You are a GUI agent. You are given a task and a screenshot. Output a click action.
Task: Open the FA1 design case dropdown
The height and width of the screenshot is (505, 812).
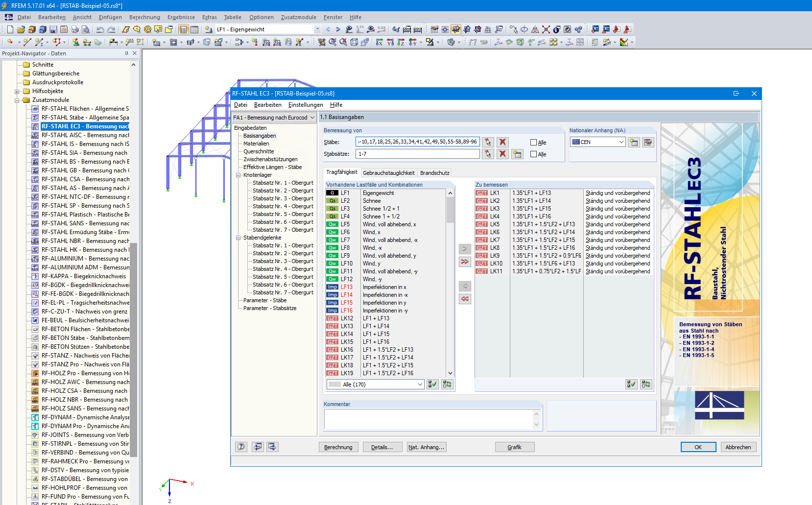[x=274, y=118]
